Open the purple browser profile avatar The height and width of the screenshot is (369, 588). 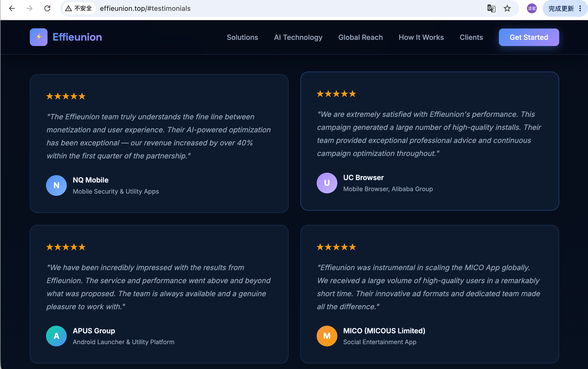532,8
